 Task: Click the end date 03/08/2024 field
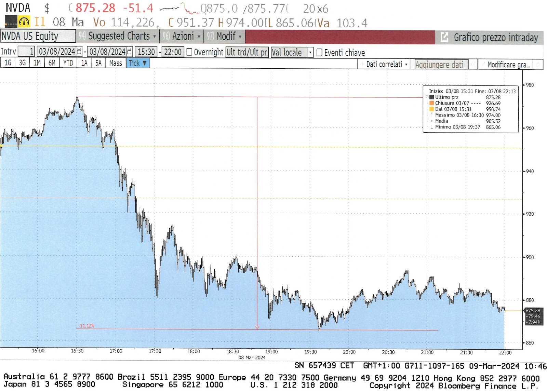coord(107,52)
